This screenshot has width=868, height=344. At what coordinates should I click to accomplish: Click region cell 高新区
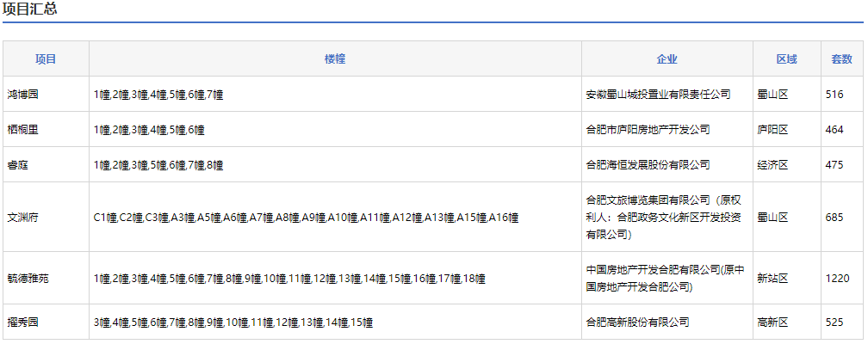pyautogui.click(x=772, y=322)
